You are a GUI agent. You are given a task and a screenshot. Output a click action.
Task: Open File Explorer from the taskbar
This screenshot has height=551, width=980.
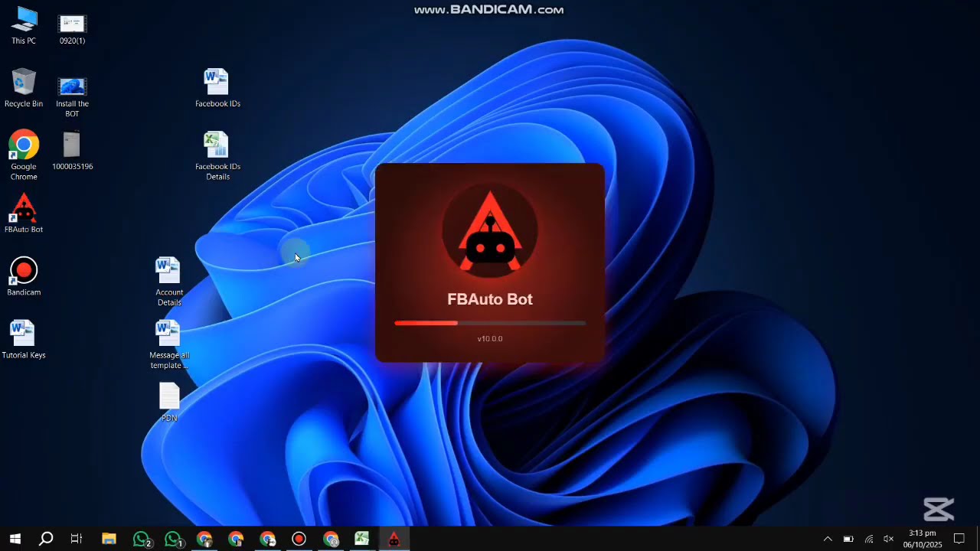[109, 539]
